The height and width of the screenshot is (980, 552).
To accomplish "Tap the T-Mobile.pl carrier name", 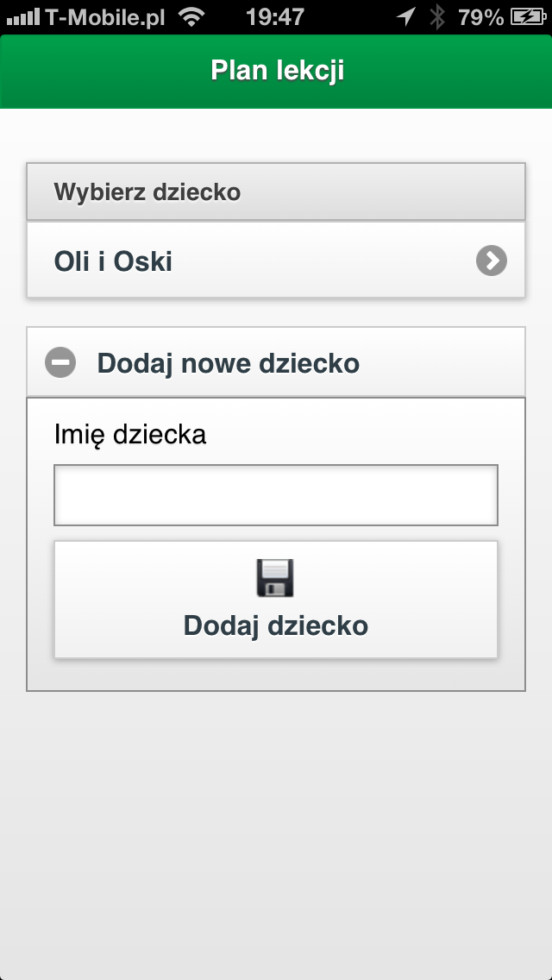I will click(105, 17).
